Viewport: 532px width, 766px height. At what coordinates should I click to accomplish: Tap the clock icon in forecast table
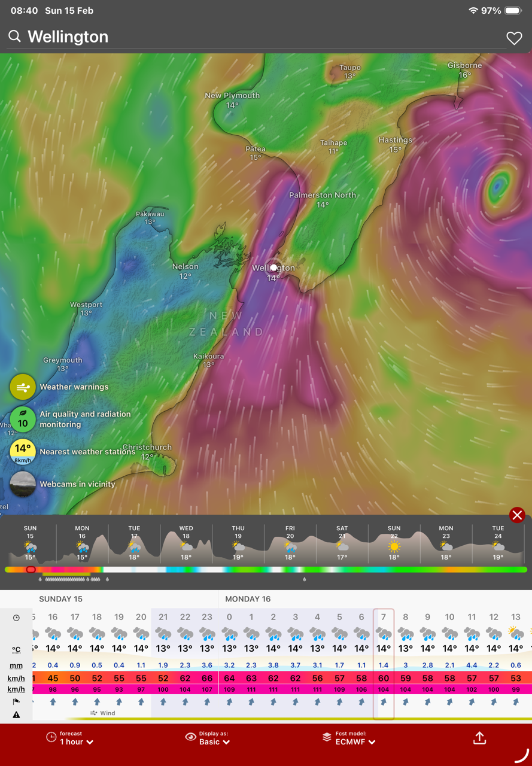[x=16, y=618]
